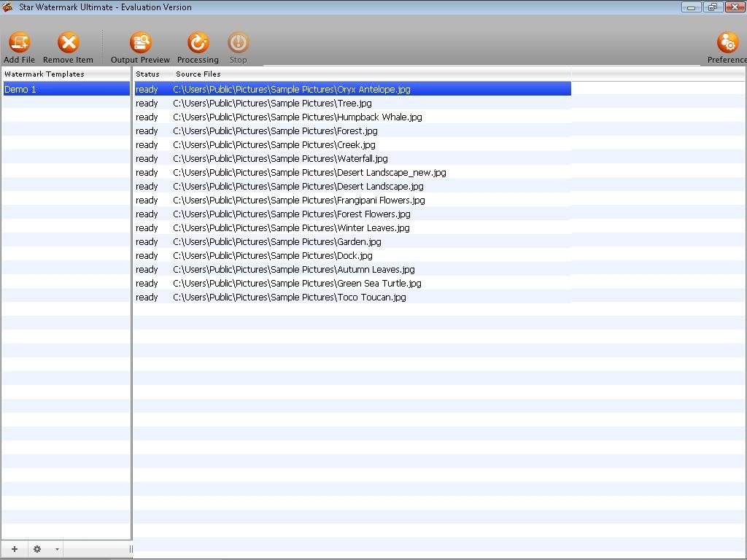Pick the Garden.jpg file path
This screenshot has width=747, height=560.
pyautogui.click(x=276, y=241)
